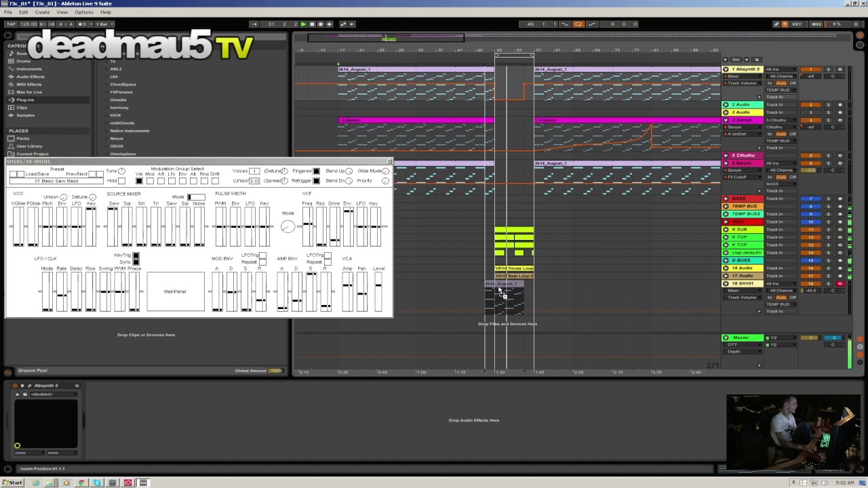Click the VCA Level slider
The height and width of the screenshot is (488, 868).
click(x=378, y=291)
